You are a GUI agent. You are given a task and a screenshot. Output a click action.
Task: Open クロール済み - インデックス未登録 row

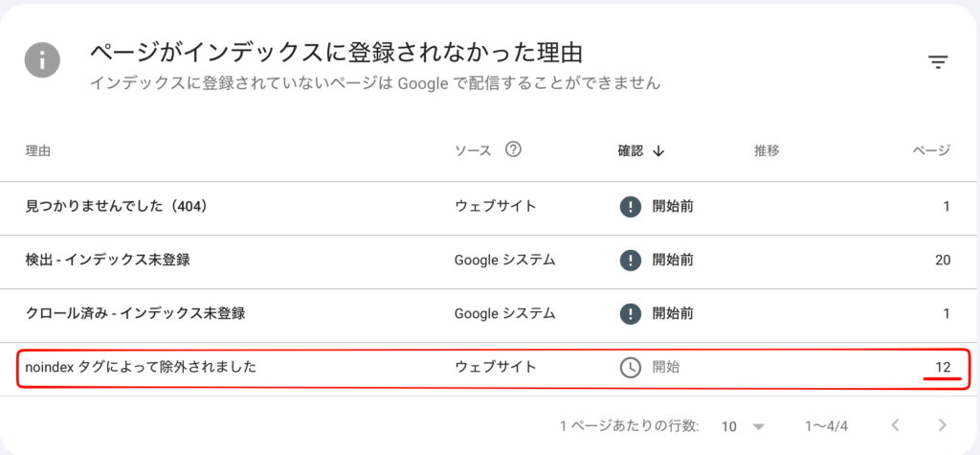(x=490, y=314)
